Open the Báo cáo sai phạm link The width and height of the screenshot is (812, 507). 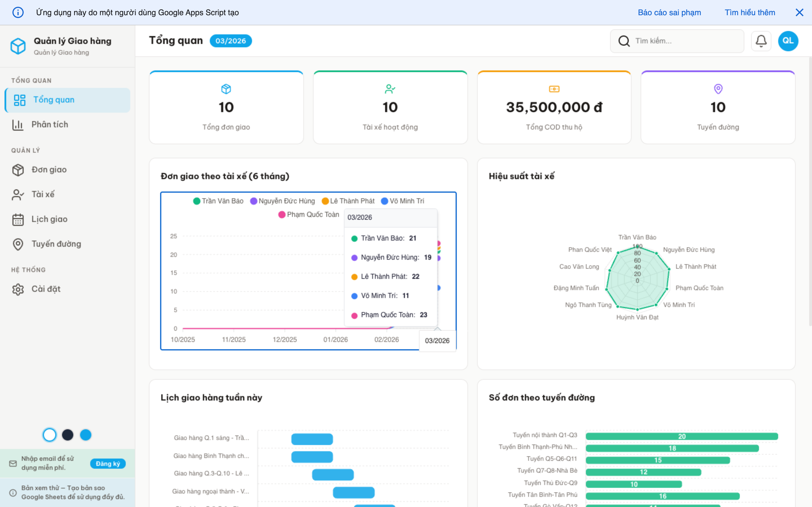[x=669, y=12]
